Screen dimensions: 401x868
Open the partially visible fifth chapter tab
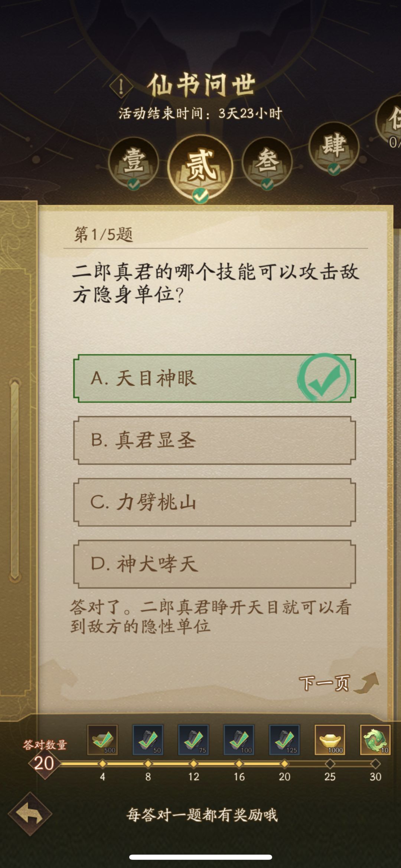pyautogui.click(x=392, y=121)
